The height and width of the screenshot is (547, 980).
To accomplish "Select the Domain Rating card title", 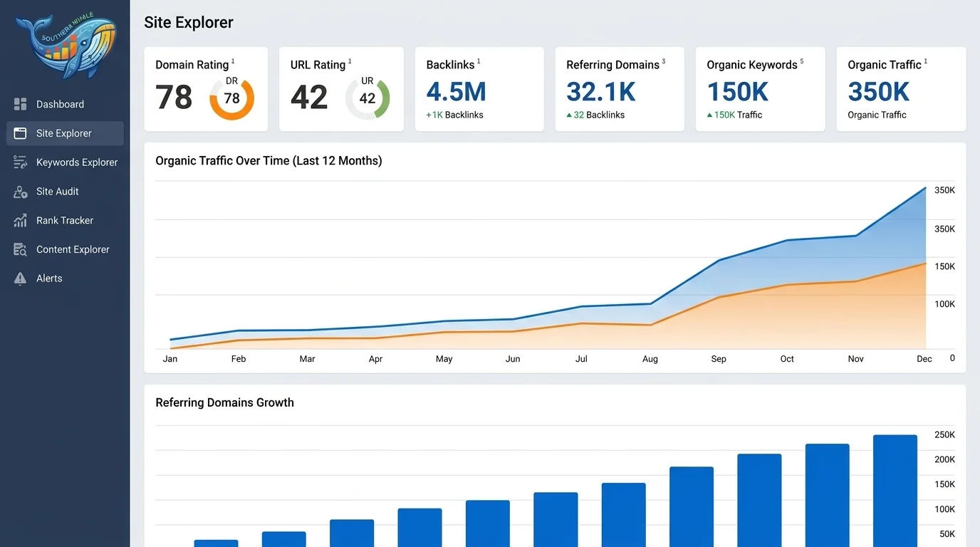I will [192, 65].
